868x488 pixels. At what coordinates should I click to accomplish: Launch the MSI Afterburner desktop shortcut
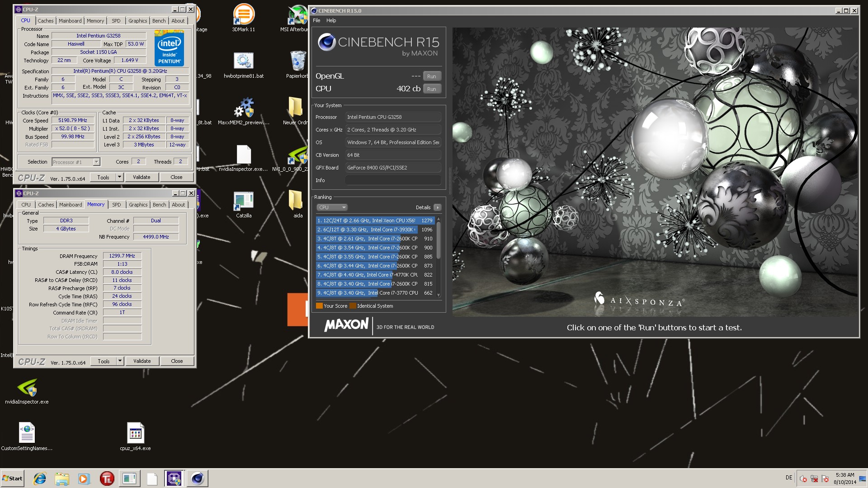coord(297,17)
